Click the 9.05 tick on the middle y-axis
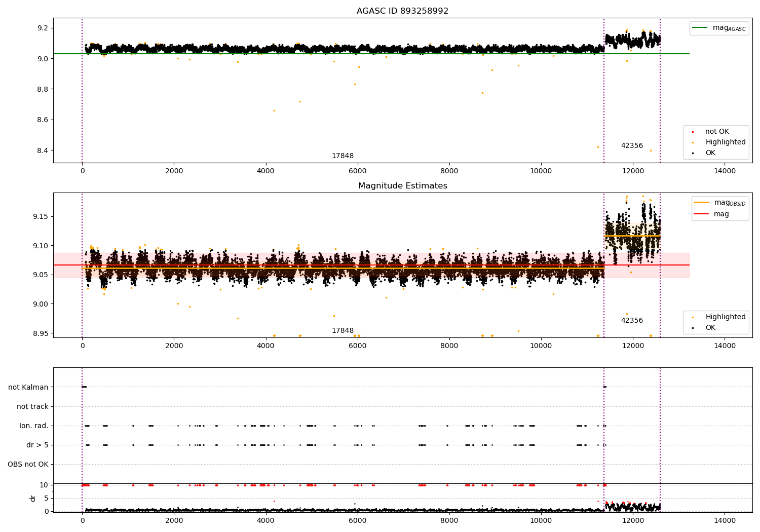This screenshot has width=760, height=532. (x=40, y=275)
